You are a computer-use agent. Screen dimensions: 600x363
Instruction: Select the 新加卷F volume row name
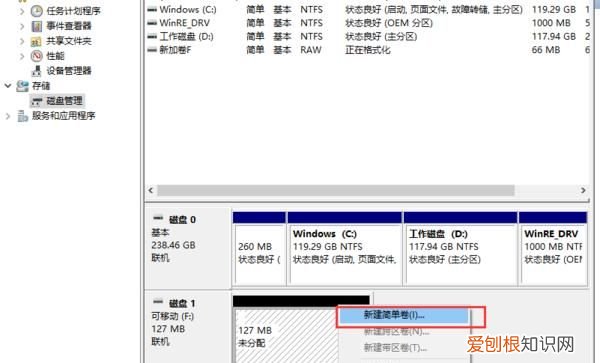point(175,50)
